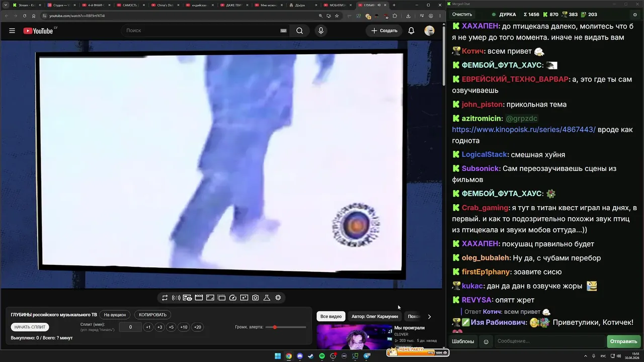Screen dimensions: 644x362
Task: Click the КОПИРОВАТЬ button
Action: point(152,315)
